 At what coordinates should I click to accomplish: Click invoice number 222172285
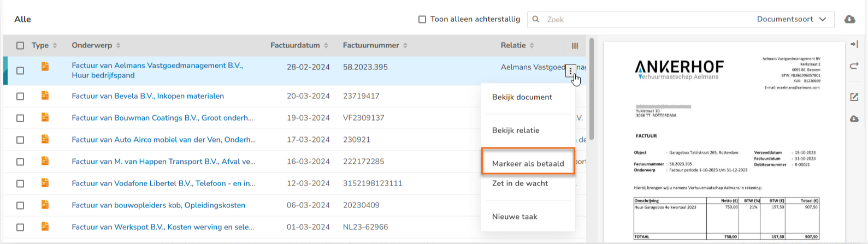point(363,162)
